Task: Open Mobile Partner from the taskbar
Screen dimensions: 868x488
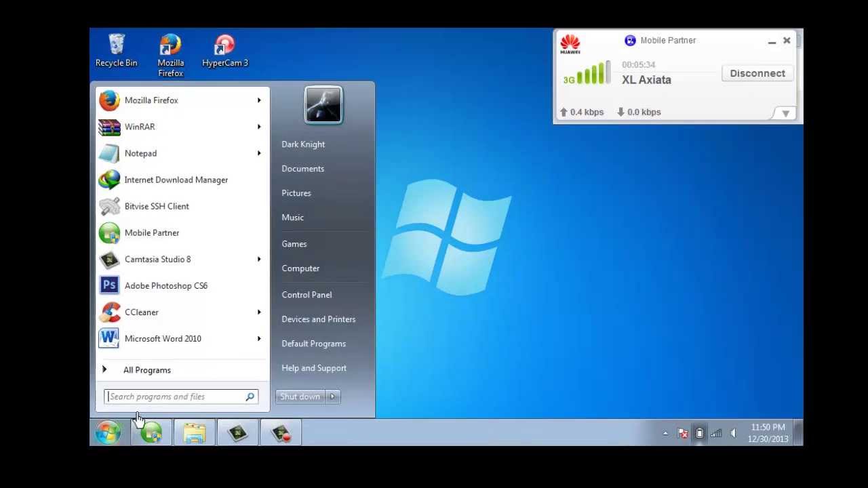Action: (151, 432)
